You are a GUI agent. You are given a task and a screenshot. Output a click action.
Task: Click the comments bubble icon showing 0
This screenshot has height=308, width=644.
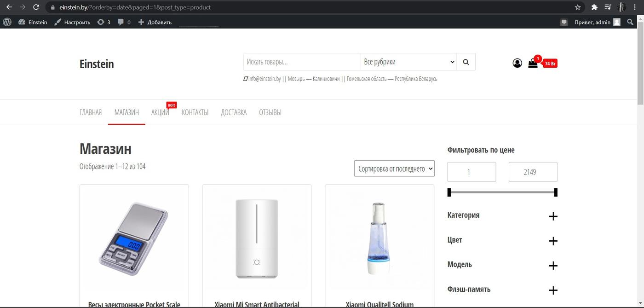[121, 22]
